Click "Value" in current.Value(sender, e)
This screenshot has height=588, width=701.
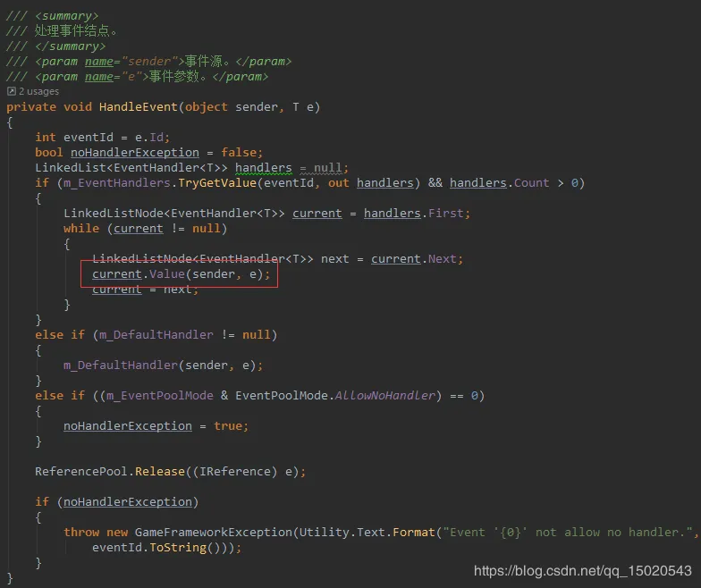[167, 273]
